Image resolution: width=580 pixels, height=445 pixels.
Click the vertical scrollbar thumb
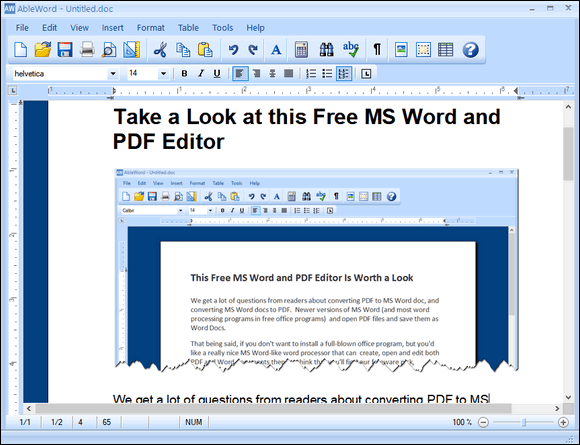568,154
